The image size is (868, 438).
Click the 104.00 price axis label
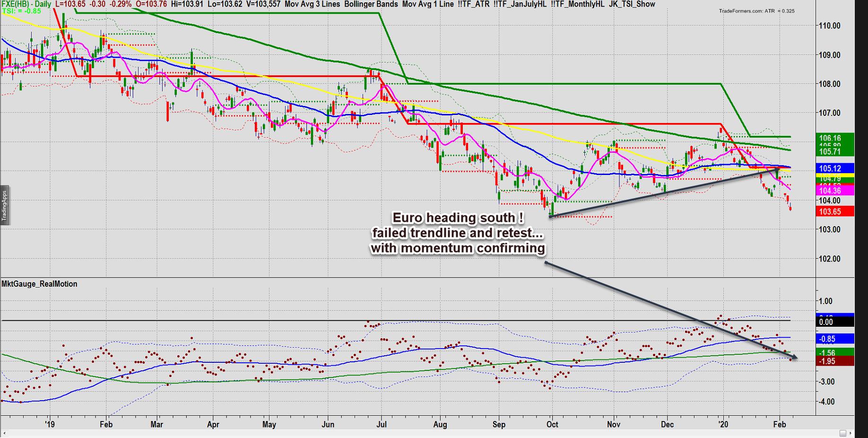tap(830, 201)
